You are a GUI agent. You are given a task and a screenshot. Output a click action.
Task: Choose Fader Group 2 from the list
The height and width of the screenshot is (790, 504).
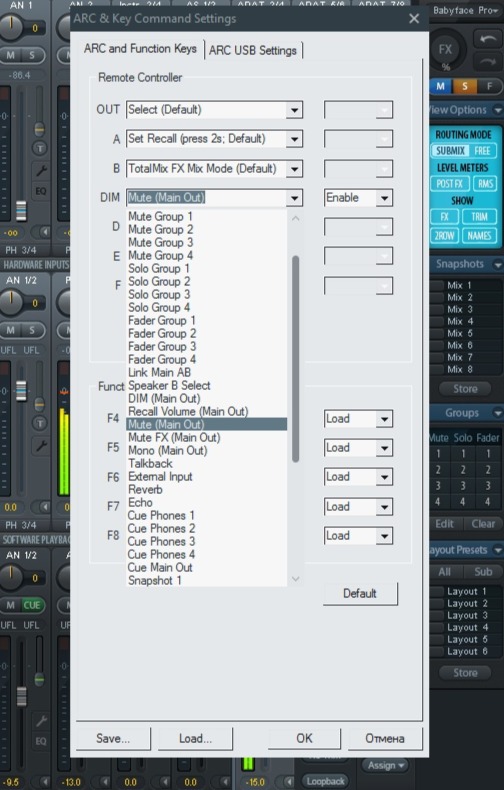point(207,334)
